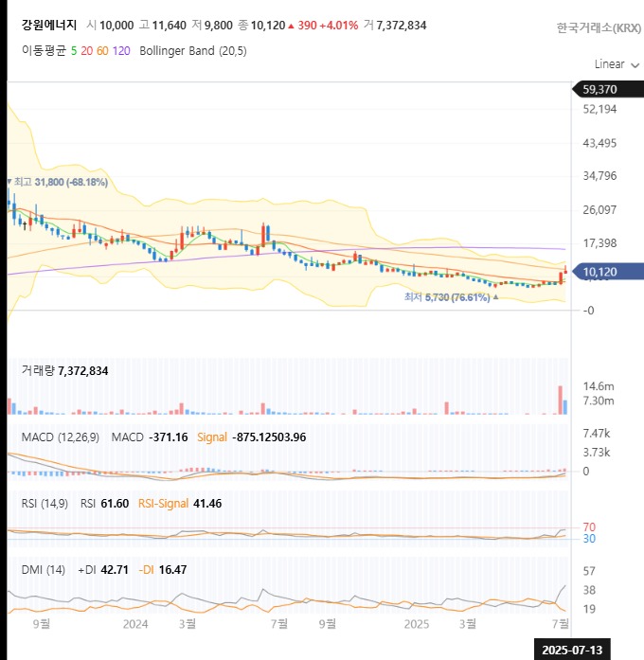This screenshot has width=644, height=660.
Task: Click the 강원에너지 stock name
Action: 49,26
